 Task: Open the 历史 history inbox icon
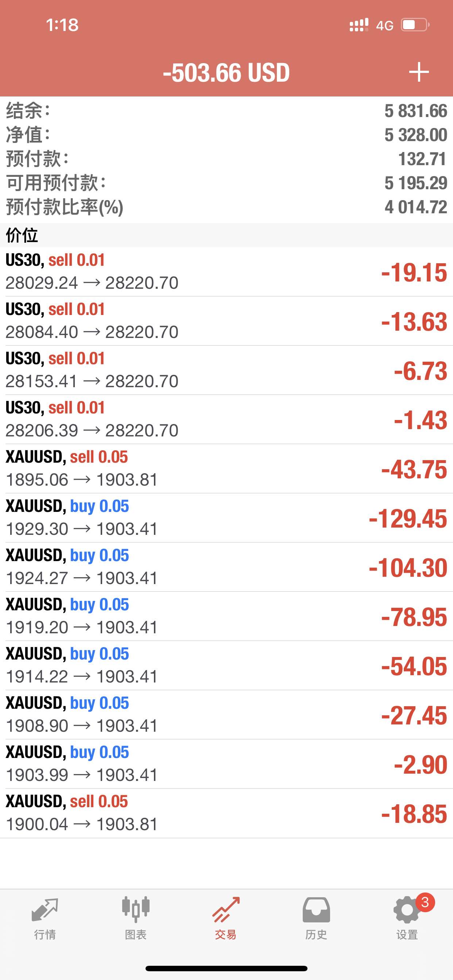coord(316,910)
